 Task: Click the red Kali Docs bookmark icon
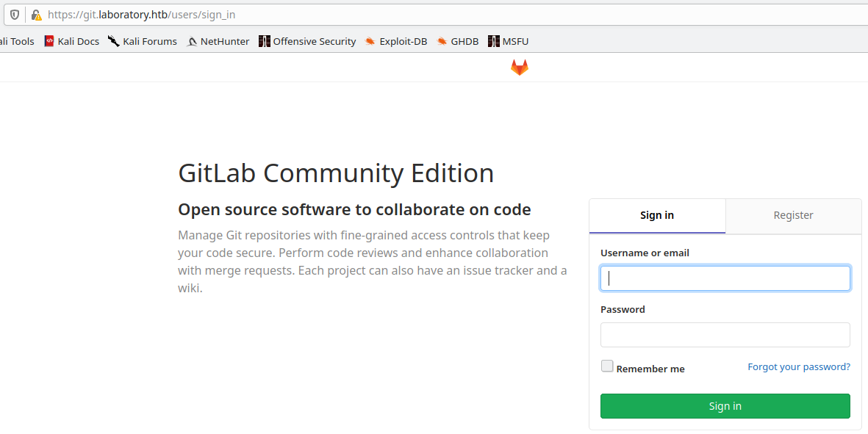point(48,41)
